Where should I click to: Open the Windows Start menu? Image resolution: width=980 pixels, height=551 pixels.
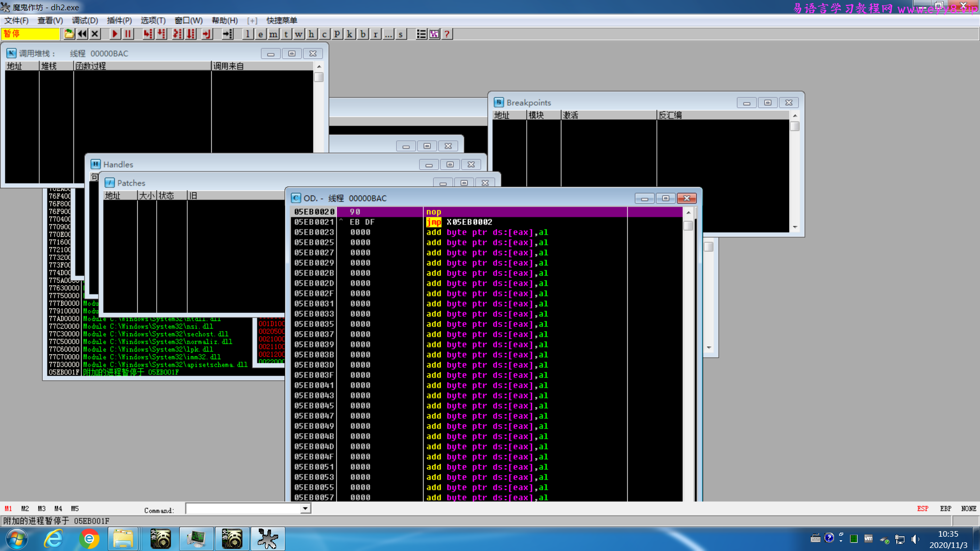coord(17,539)
